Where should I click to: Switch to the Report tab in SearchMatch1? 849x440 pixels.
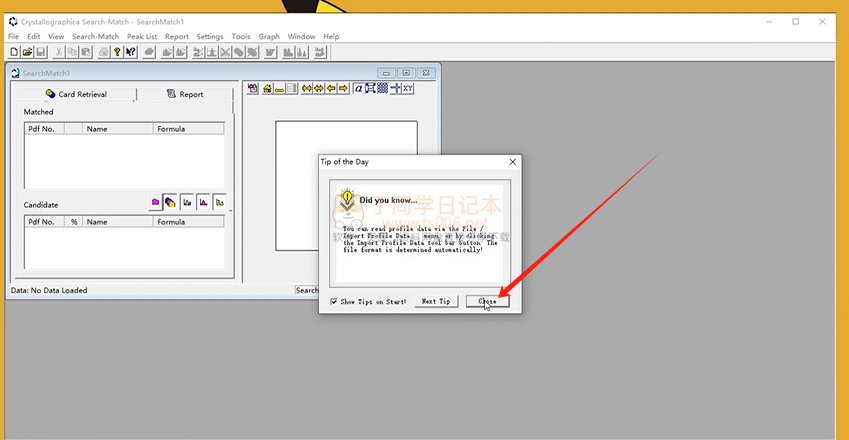[185, 94]
